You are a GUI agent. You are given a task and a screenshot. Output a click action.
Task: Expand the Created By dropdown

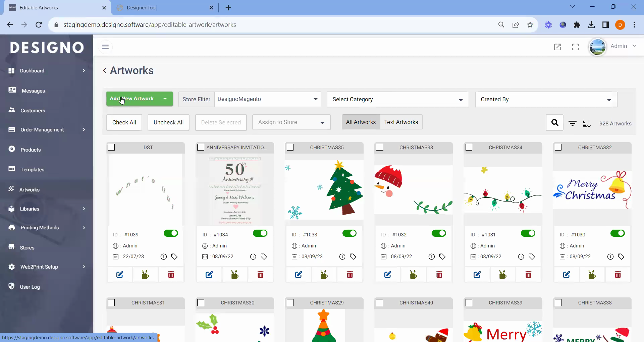(546, 100)
